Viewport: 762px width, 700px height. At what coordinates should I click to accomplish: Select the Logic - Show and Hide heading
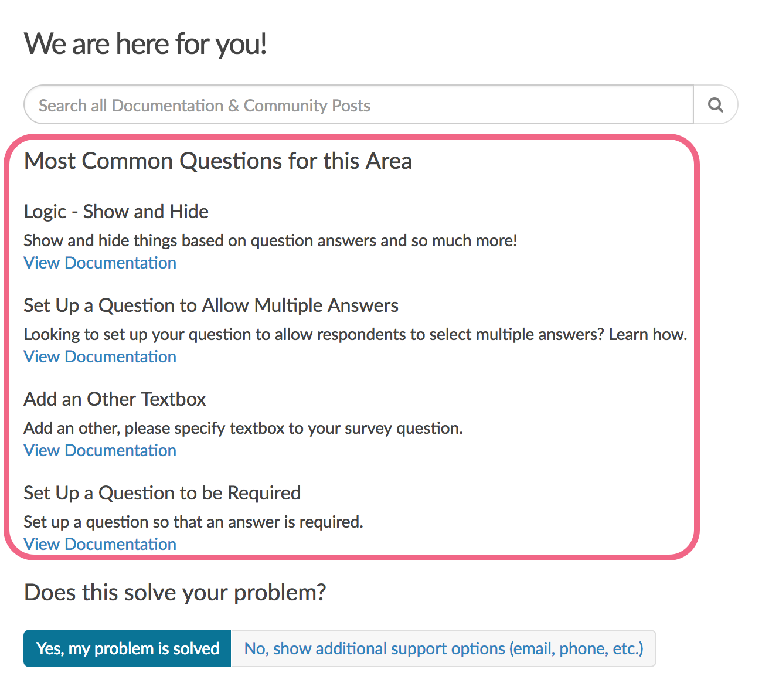(116, 212)
